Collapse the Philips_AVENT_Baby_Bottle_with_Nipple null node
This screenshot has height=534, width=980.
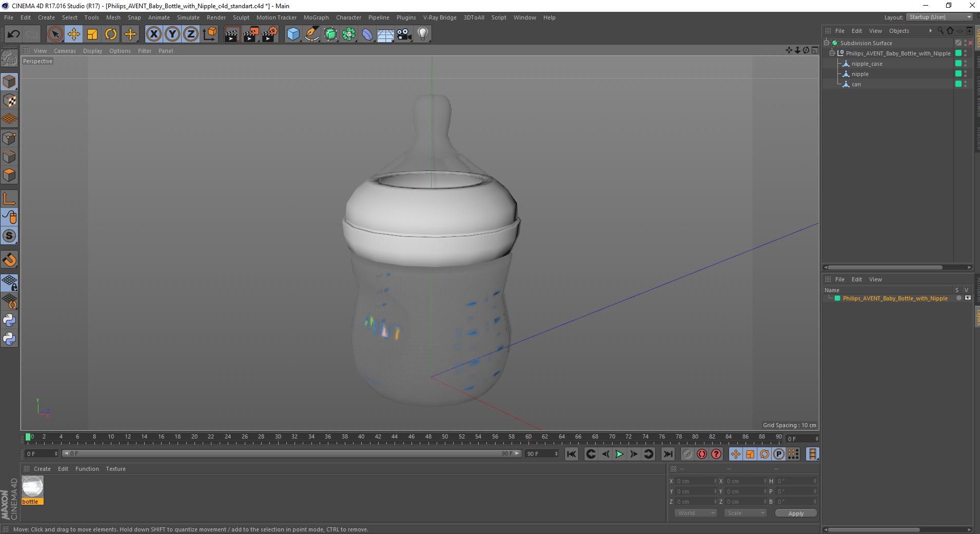[x=832, y=53]
